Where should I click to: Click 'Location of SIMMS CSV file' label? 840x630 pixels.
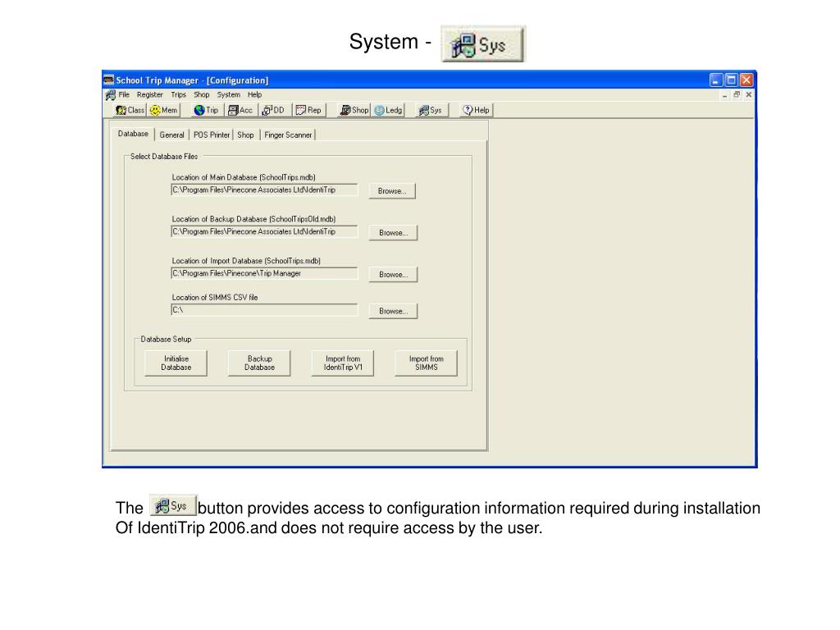(215, 297)
